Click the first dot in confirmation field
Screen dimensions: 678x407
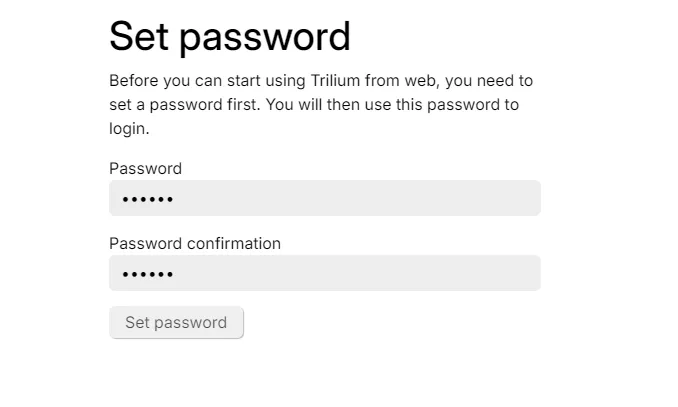[125, 274]
